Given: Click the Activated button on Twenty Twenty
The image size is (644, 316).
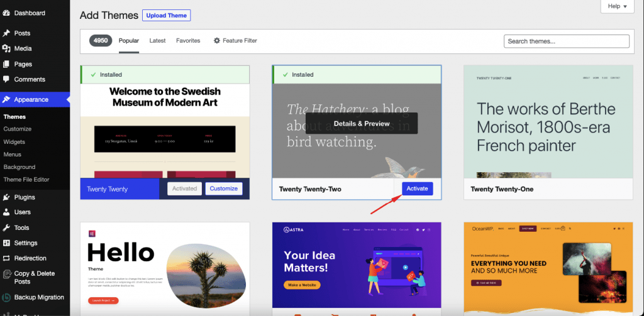Looking at the screenshot, I should 185,188.
